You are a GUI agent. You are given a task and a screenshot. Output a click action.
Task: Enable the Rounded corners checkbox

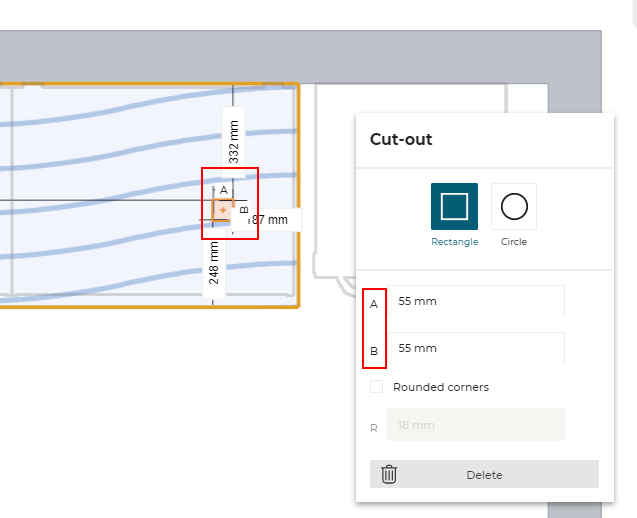coord(377,387)
